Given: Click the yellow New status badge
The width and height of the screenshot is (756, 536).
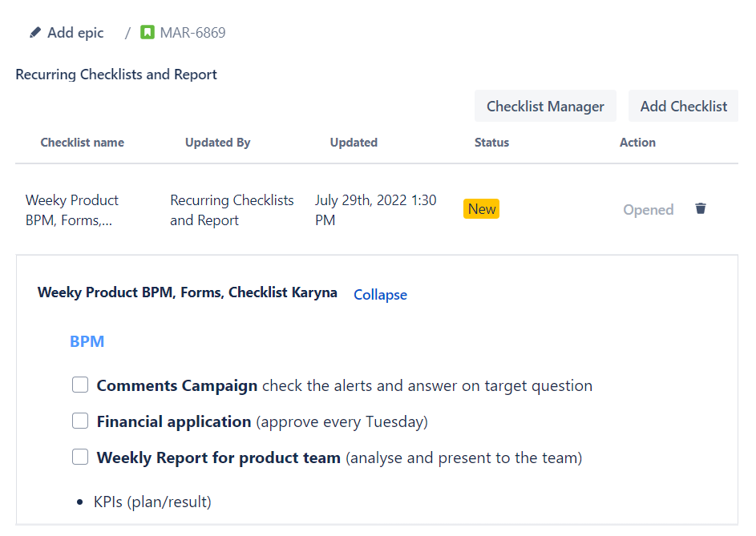Looking at the screenshot, I should pyautogui.click(x=481, y=209).
